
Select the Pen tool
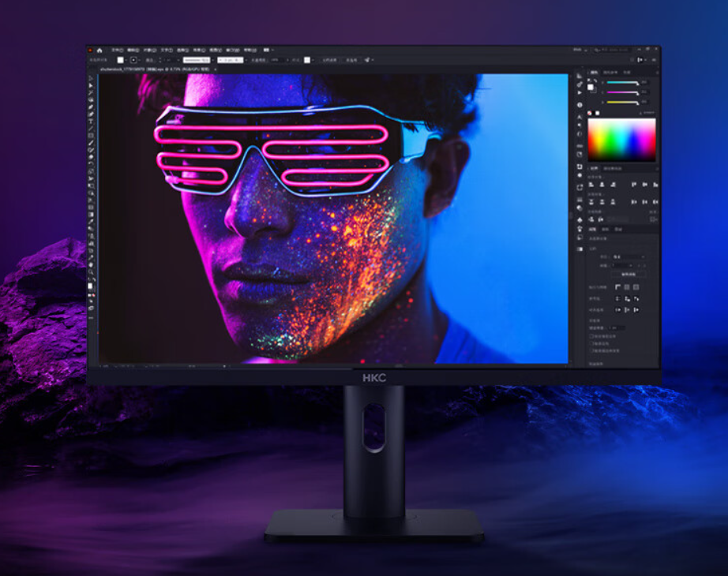coord(91,107)
